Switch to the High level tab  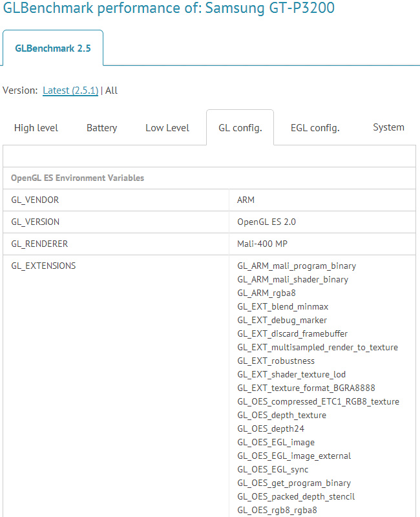tap(36, 128)
